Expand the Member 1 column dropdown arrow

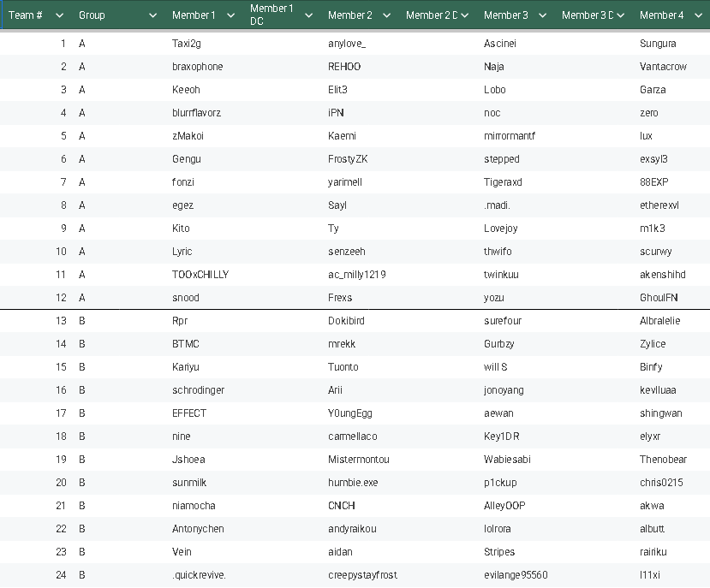[230, 15]
